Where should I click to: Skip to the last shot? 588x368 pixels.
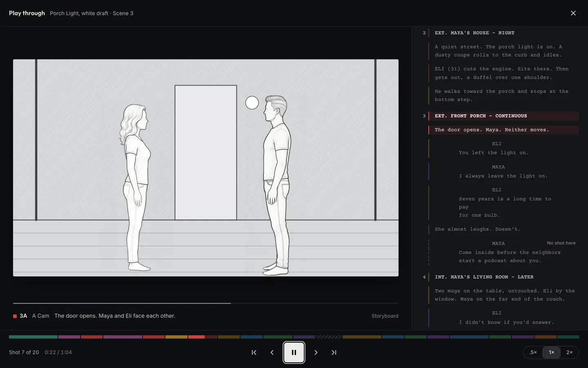334,352
